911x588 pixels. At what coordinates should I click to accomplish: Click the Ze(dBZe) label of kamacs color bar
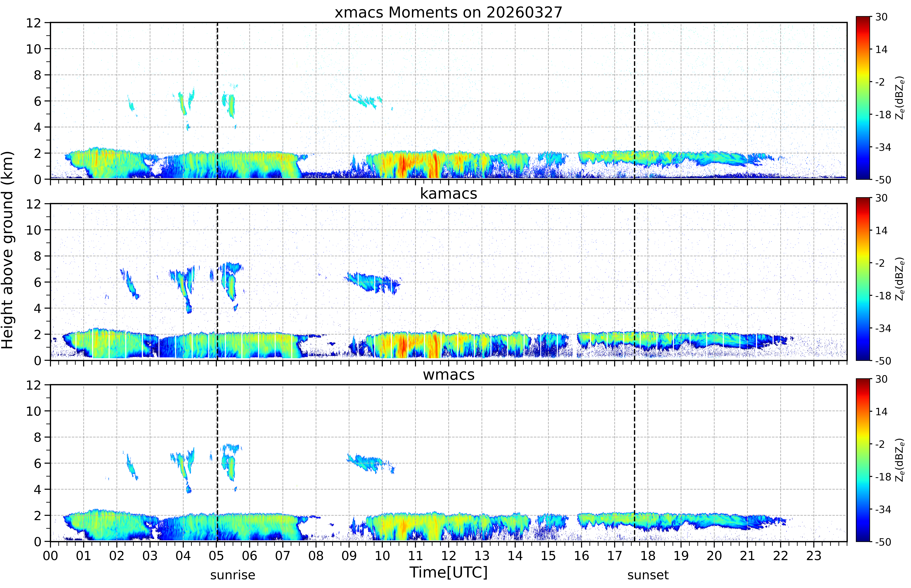coord(900,279)
